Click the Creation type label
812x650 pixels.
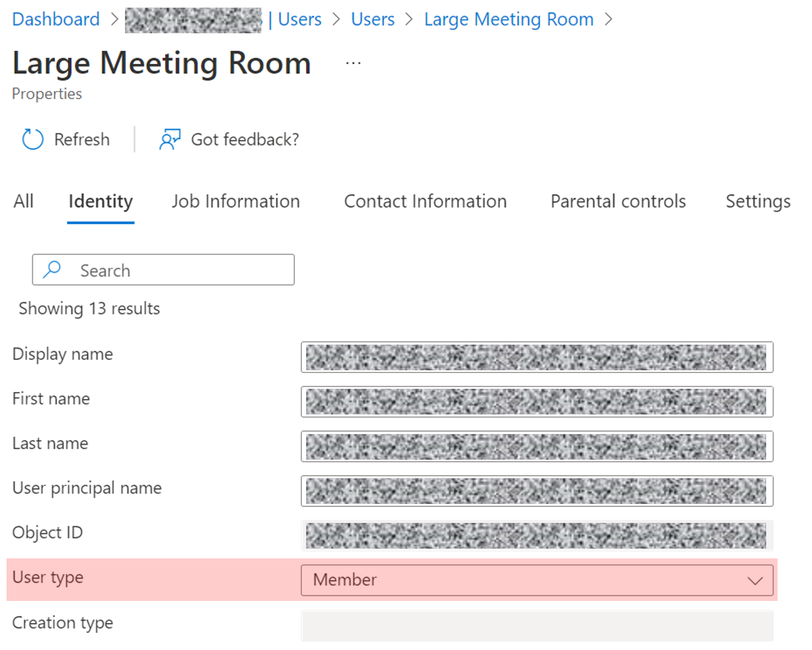[x=63, y=623]
